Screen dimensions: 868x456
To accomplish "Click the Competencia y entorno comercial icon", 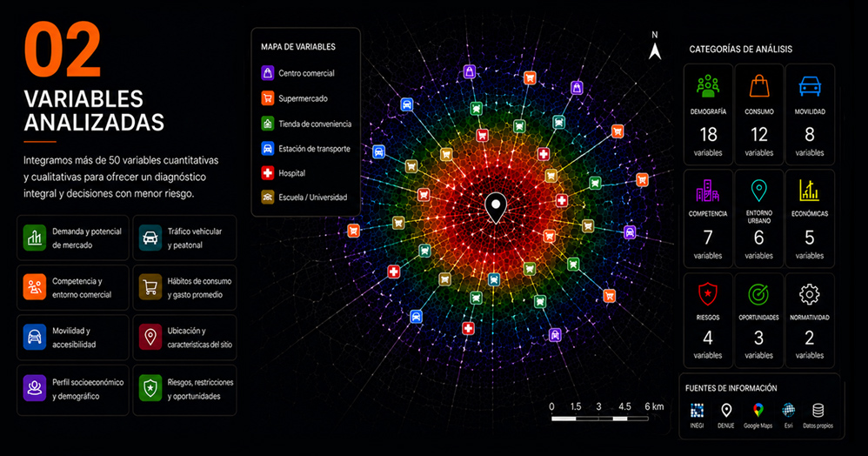I will 35,287.
